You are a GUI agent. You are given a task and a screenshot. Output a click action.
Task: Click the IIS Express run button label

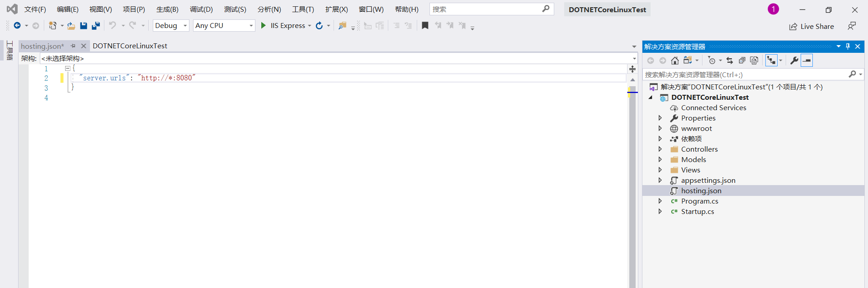[288, 26]
